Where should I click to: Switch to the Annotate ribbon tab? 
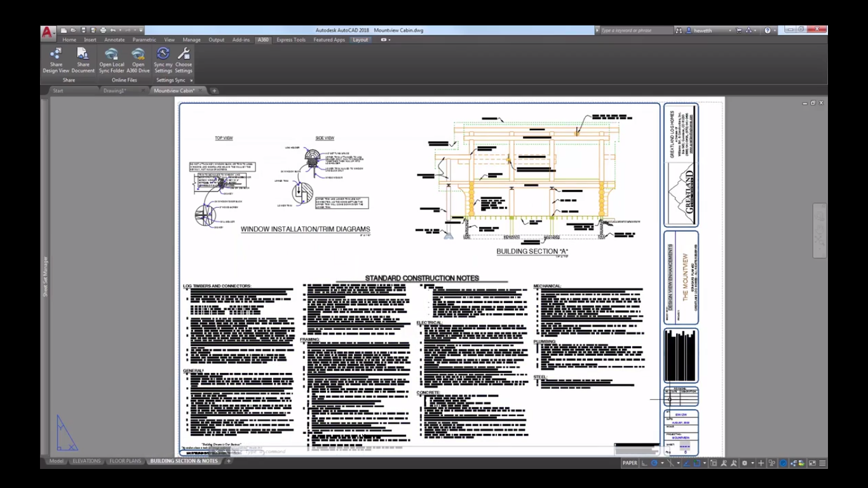114,39
